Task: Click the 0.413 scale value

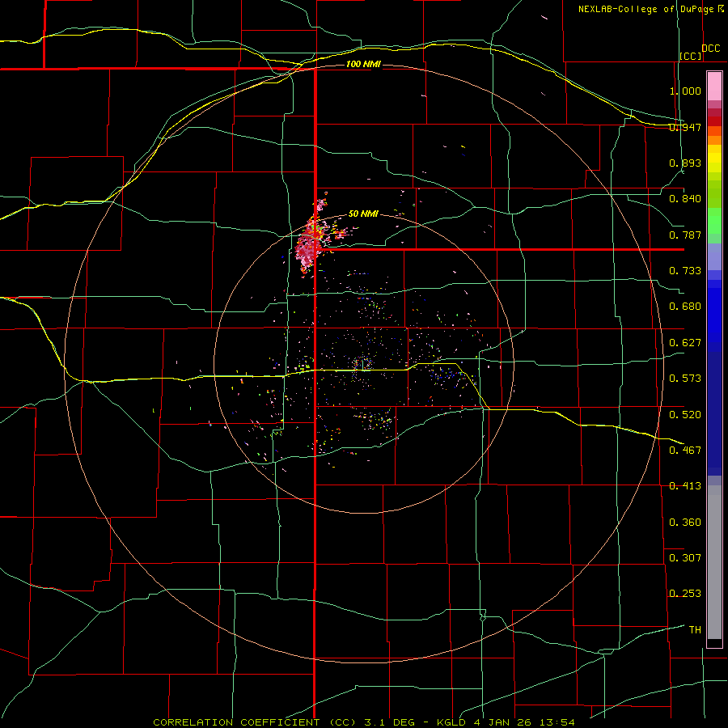Action: [685, 486]
